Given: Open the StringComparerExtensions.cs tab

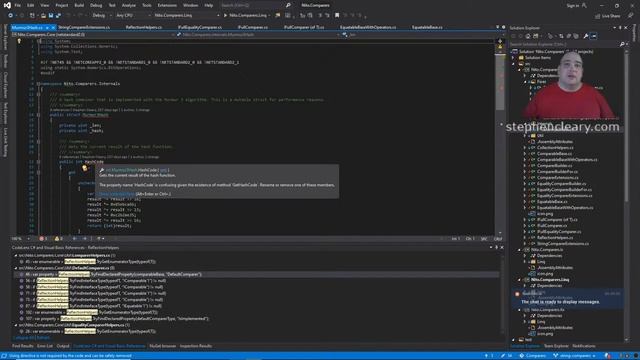Looking at the screenshot, I should [84, 27].
